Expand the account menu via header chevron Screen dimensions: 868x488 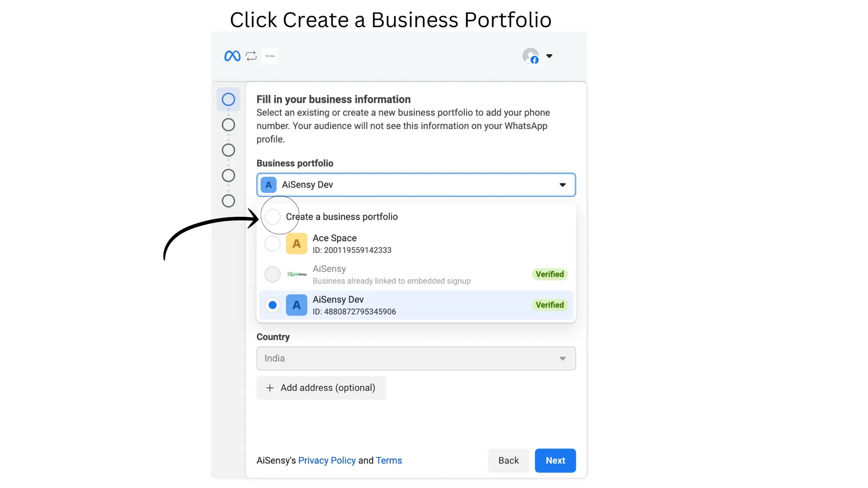click(x=549, y=56)
